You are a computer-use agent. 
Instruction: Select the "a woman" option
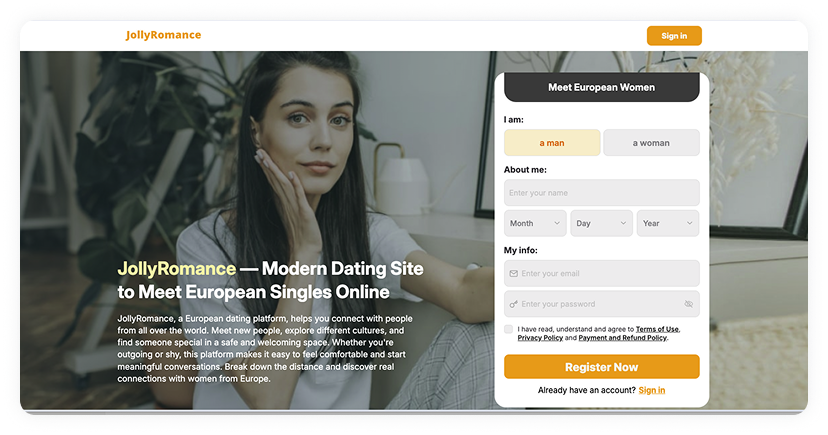point(651,143)
